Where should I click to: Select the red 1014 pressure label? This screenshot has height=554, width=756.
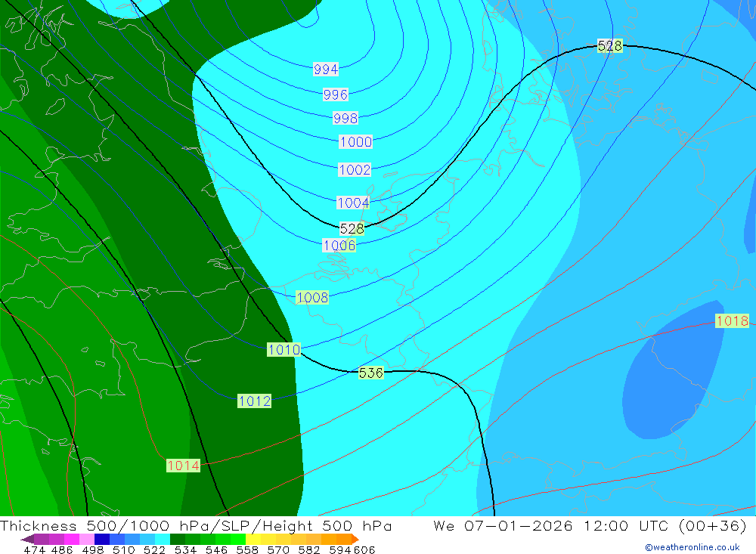183,466
